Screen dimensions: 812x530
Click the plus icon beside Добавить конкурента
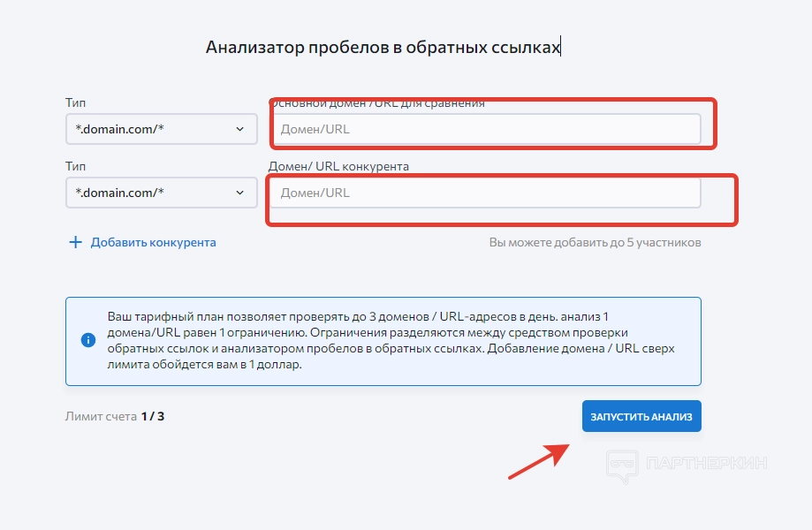[x=75, y=242]
